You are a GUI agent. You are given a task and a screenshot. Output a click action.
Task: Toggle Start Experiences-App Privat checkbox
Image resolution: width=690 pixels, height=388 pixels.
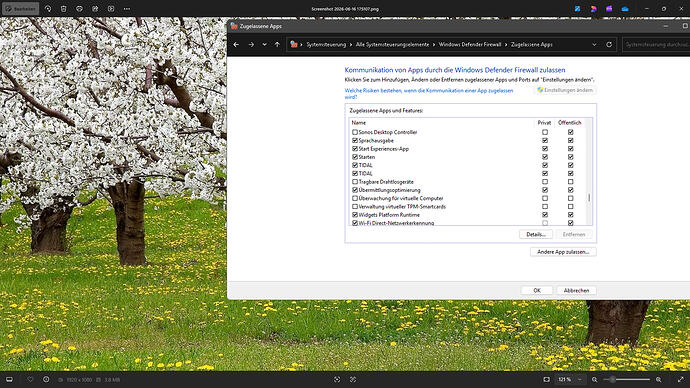545,149
